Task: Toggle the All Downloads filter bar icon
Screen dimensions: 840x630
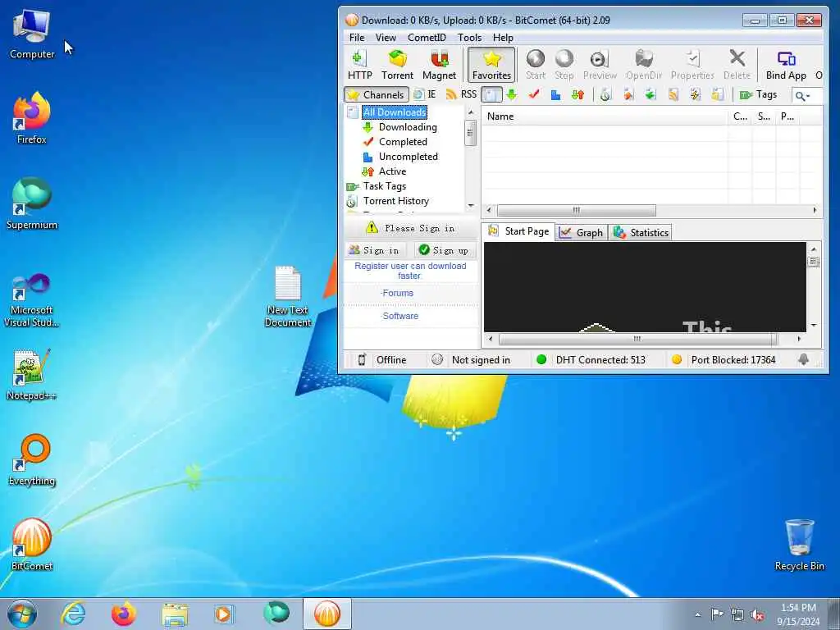Action: [x=491, y=95]
